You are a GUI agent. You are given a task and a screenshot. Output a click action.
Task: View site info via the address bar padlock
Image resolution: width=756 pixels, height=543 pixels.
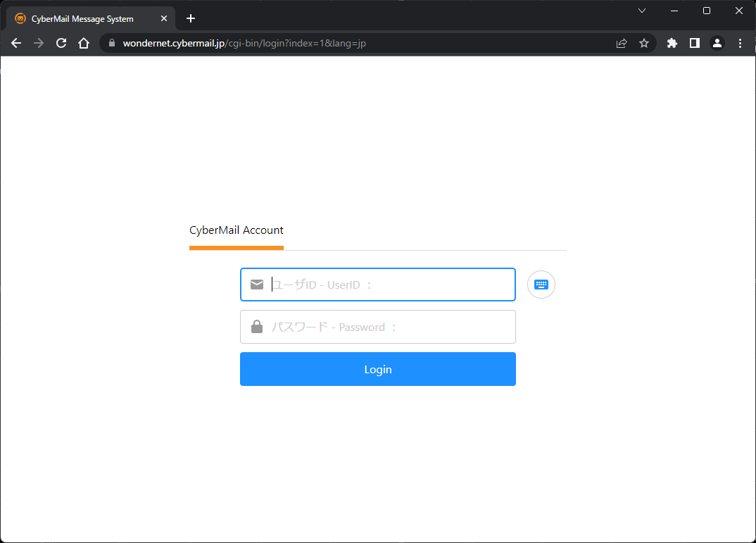(x=112, y=43)
